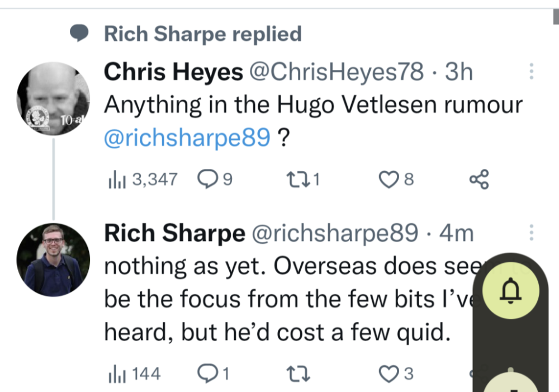
Task: Open more options on Chris Heyes's tweet
Action: 531,70
